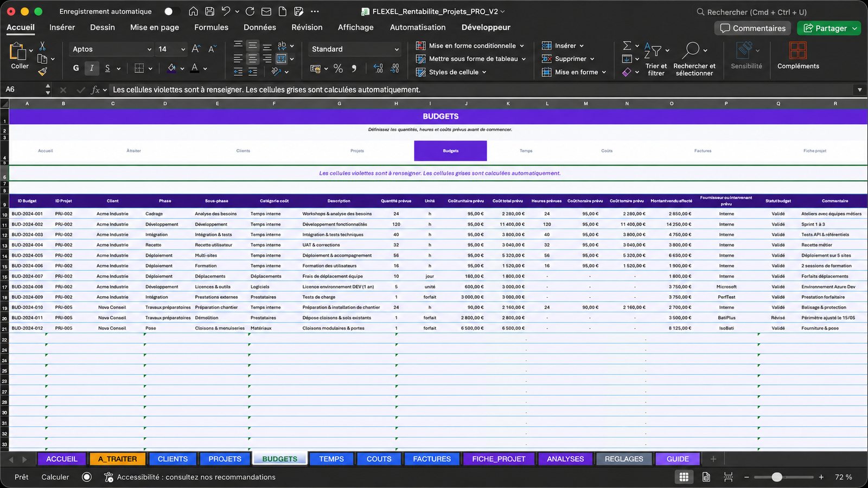Click the increase decimal icon
Image resolution: width=868 pixels, height=488 pixels.
click(379, 68)
